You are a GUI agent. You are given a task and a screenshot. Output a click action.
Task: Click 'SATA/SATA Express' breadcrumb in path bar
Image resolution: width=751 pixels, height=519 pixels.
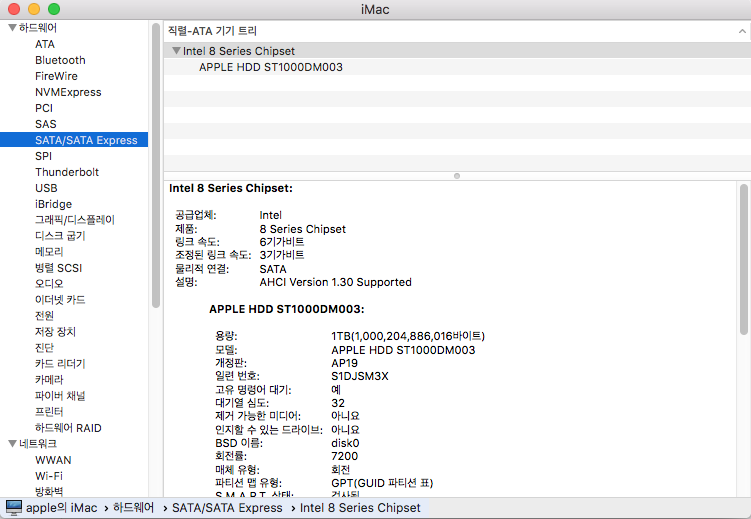(227, 508)
